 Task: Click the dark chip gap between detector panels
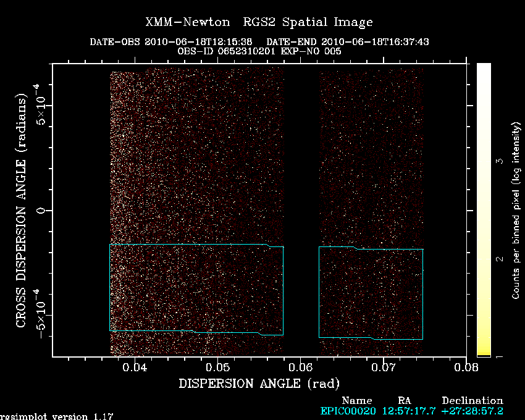coord(301,211)
